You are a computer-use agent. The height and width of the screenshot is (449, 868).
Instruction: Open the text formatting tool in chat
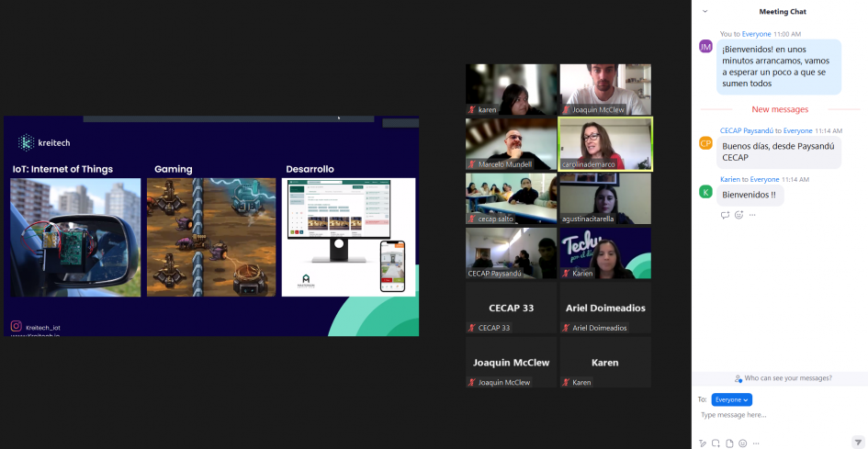point(703,443)
